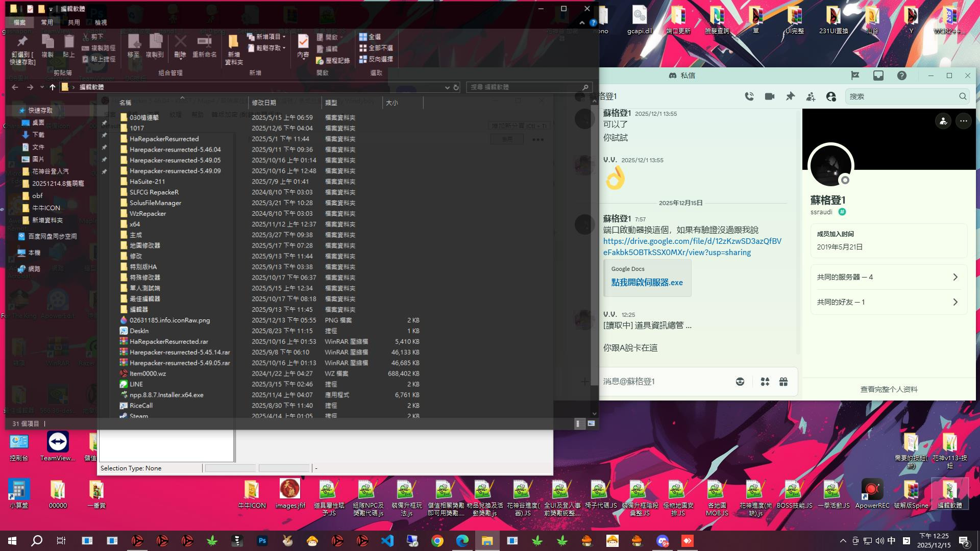
Task: Hide the Discord user profile panel
Action: pyautogui.click(x=831, y=96)
